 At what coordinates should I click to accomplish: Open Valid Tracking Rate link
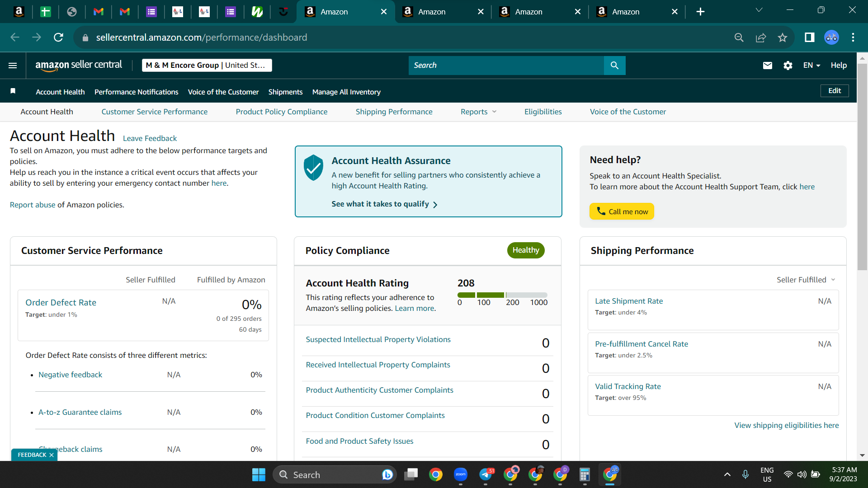[628, 386]
